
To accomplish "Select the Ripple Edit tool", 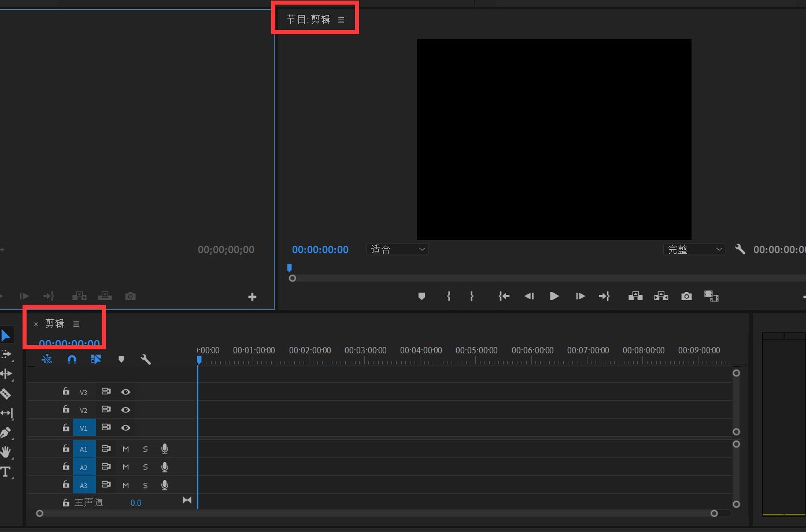I will [x=6, y=374].
